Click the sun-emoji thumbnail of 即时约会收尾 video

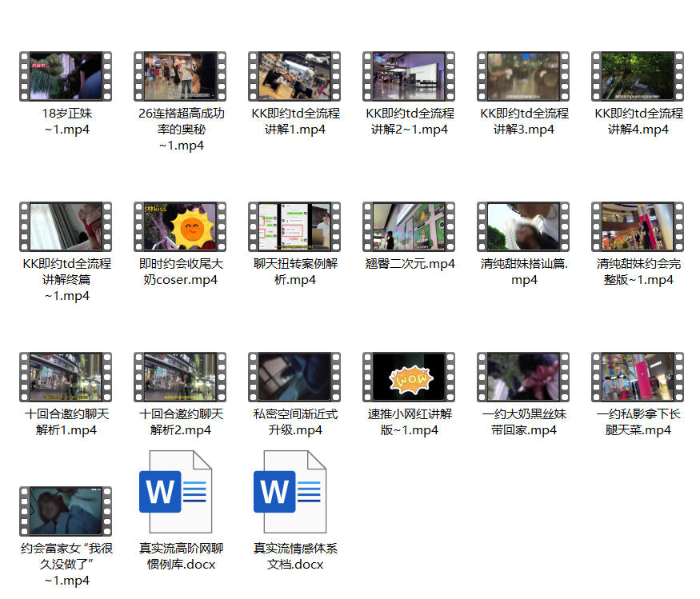pyautogui.click(x=180, y=227)
